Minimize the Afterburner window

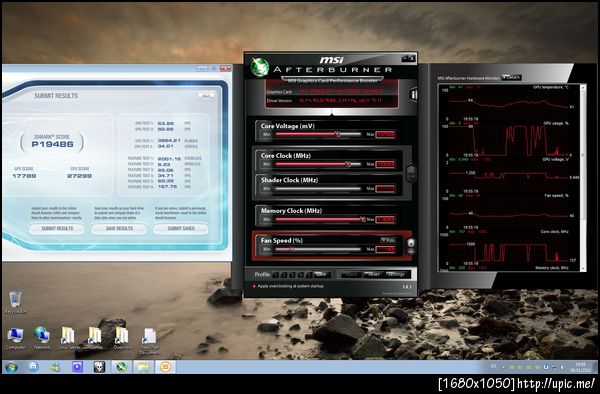pos(405,58)
